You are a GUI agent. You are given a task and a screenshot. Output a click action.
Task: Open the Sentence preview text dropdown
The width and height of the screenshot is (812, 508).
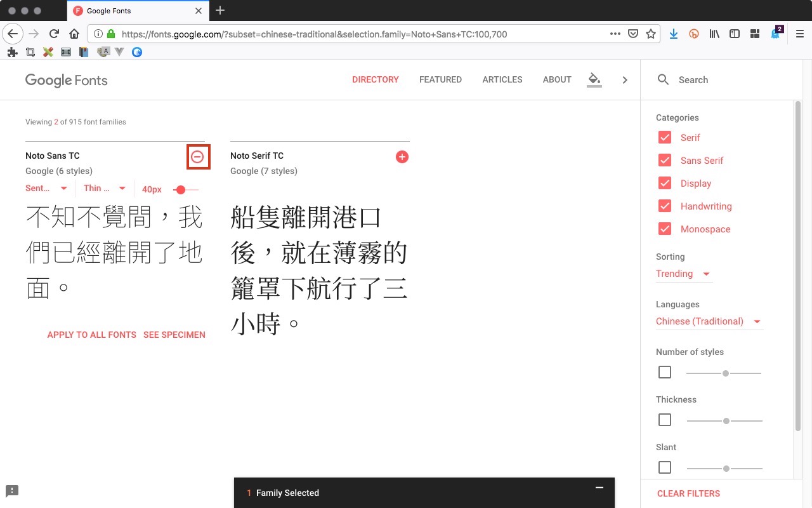click(x=47, y=188)
